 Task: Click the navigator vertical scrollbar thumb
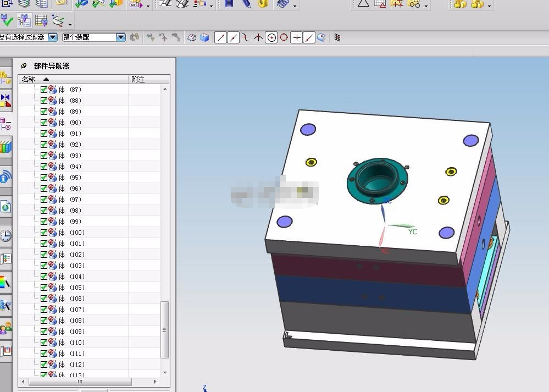(x=164, y=329)
